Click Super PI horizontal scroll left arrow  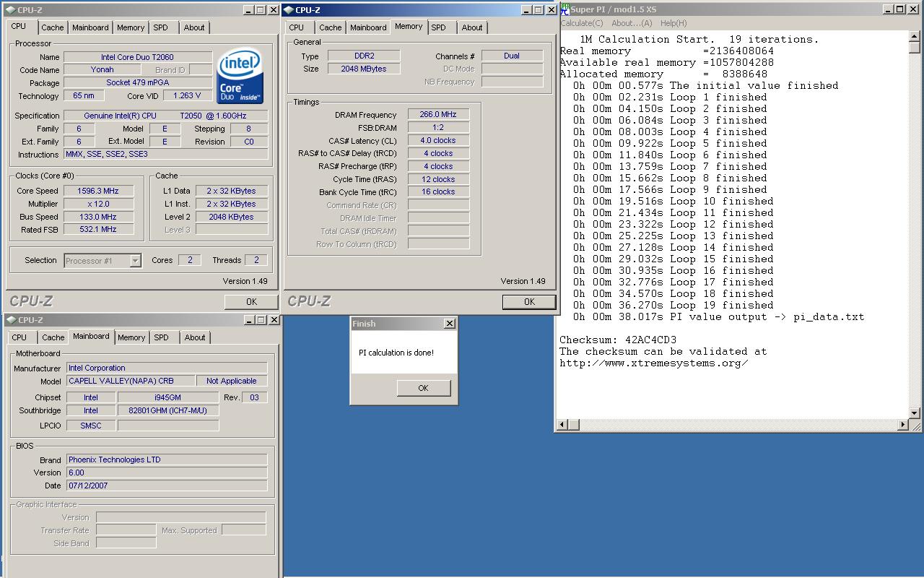pyautogui.click(x=564, y=425)
